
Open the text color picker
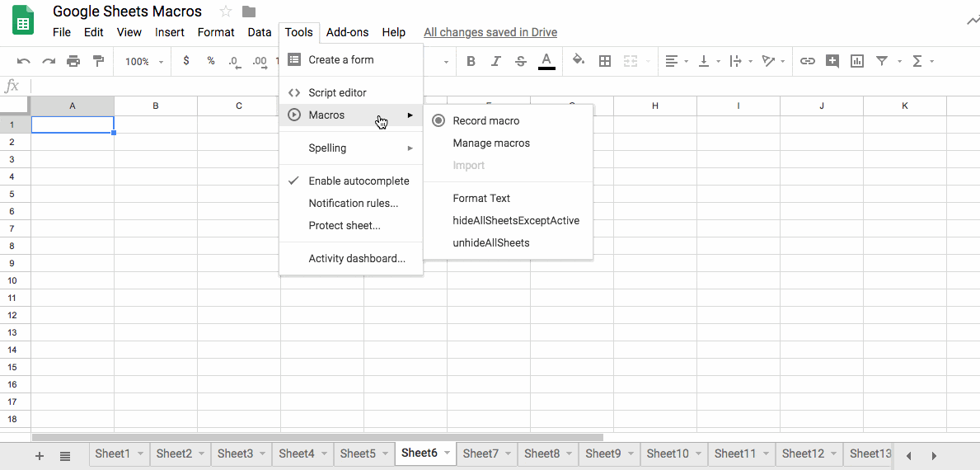pyautogui.click(x=546, y=61)
